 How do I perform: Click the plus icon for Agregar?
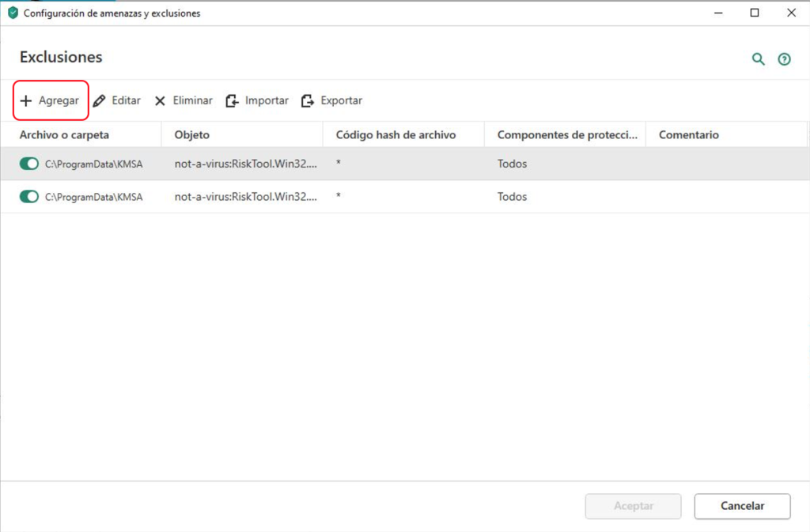click(x=25, y=101)
